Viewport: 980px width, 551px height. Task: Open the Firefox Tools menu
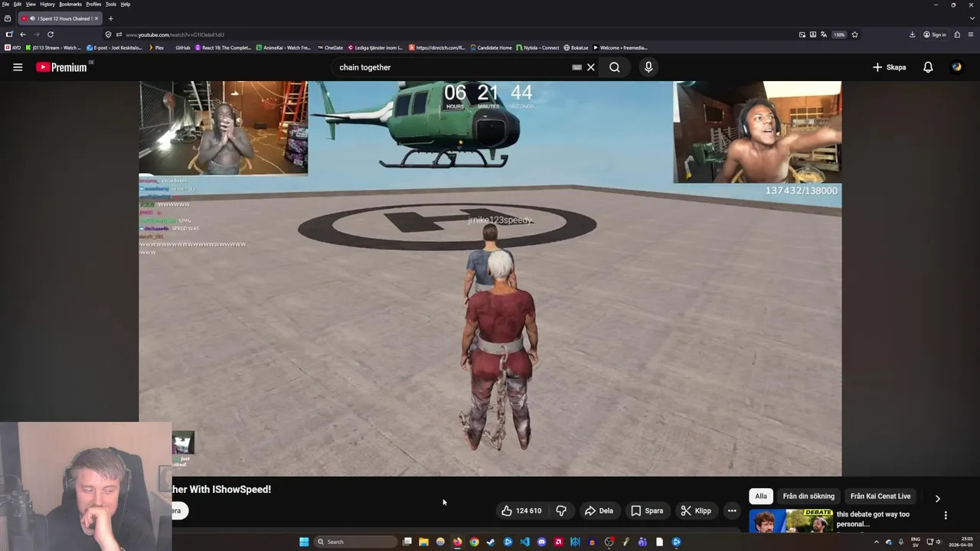pos(111,4)
